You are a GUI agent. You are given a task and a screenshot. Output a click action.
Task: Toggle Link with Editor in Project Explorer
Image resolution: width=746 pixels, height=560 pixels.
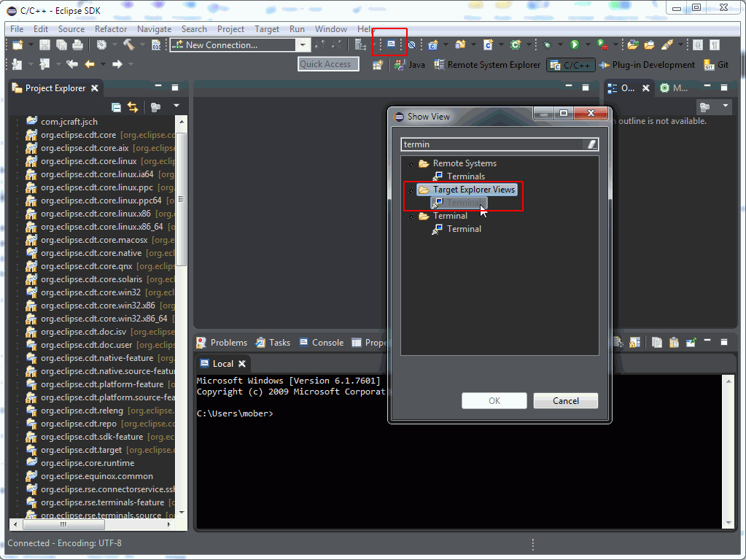pos(133,107)
